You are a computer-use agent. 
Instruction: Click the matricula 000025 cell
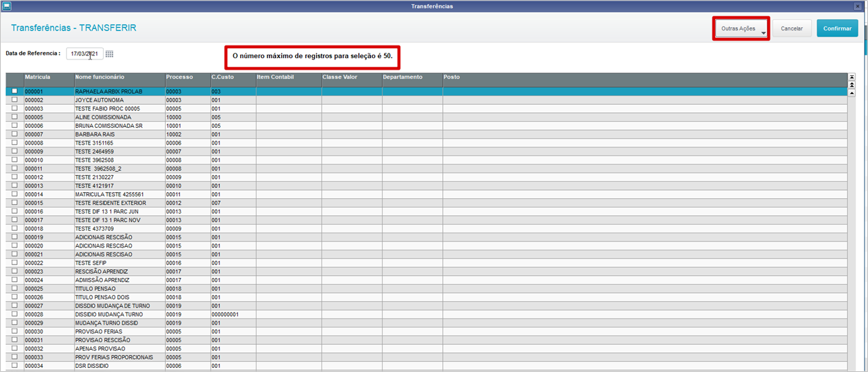49,289
